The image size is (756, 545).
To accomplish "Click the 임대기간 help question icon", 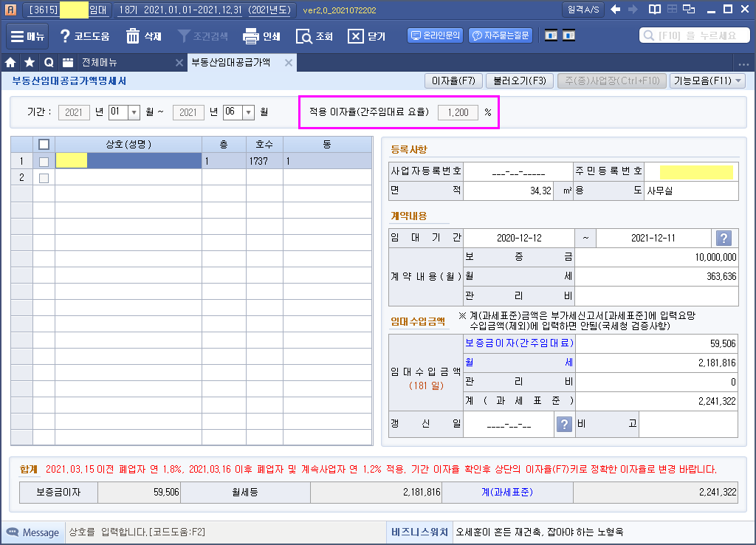I will tap(724, 238).
